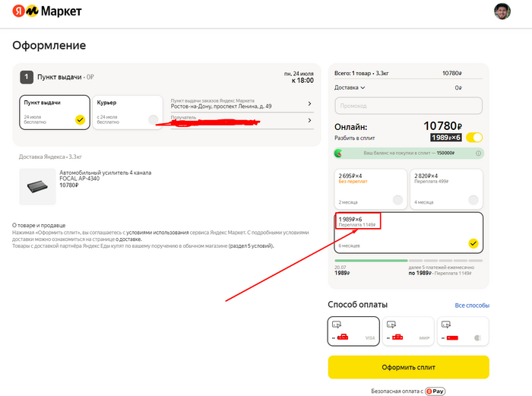This screenshot has width=532, height=396.
Task: Select the МИР card payment method
Action: (x=408, y=331)
